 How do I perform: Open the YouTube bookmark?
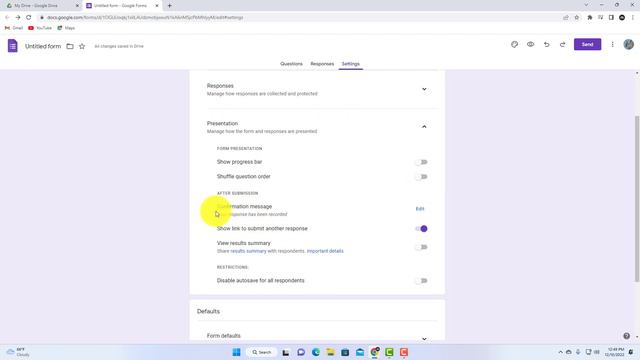tap(40, 28)
